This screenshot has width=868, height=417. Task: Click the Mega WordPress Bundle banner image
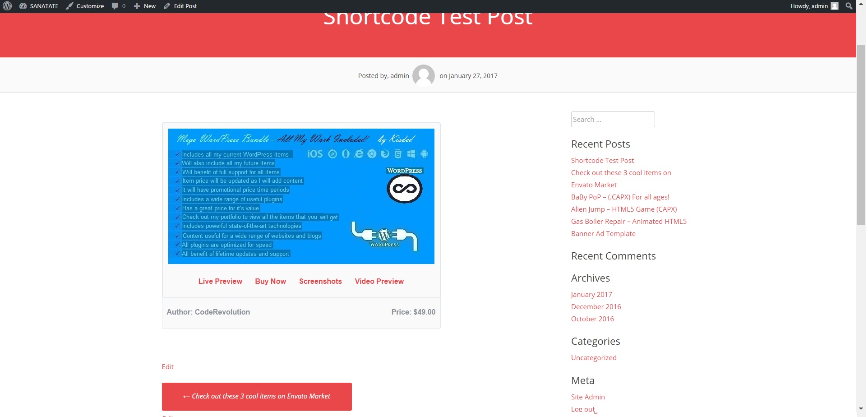pos(301,196)
